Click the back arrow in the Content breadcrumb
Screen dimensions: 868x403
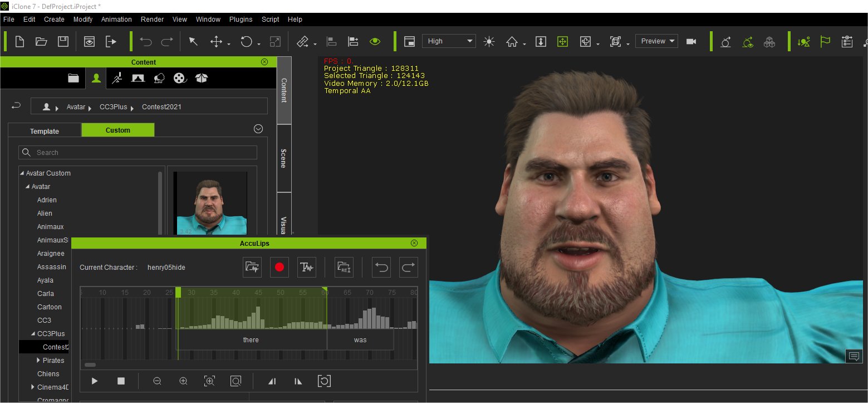click(16, 106)
